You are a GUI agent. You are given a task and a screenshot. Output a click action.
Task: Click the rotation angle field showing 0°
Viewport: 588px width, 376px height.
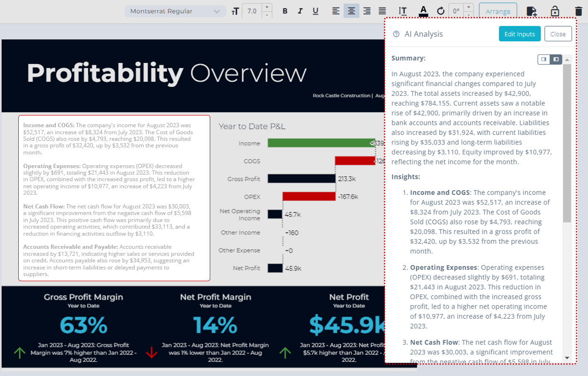coord(456,11)
